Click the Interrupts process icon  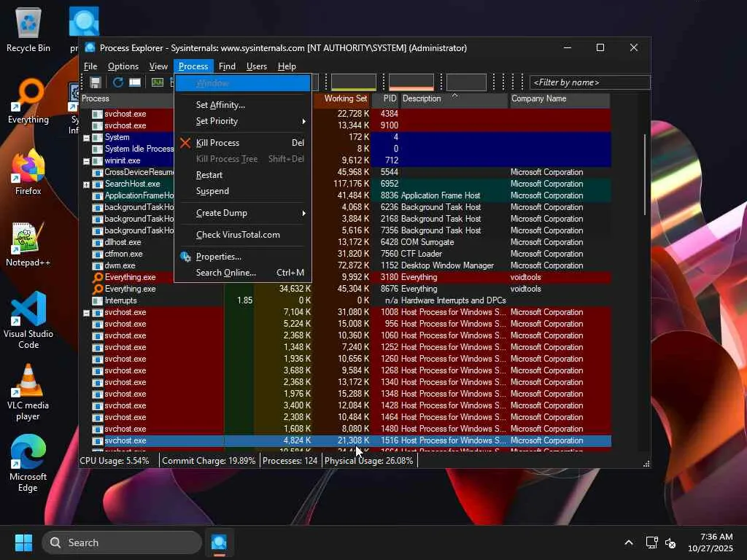click(x=97, y=300)
